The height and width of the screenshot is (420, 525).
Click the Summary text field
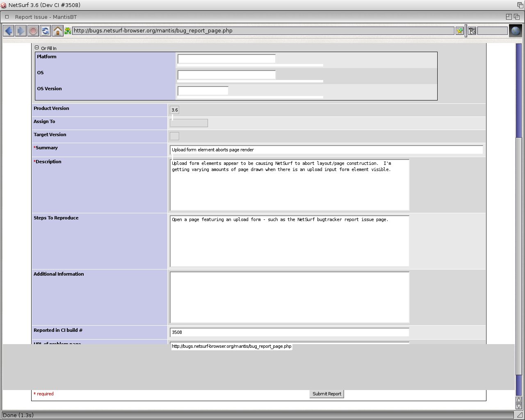(x=326, y=150)
